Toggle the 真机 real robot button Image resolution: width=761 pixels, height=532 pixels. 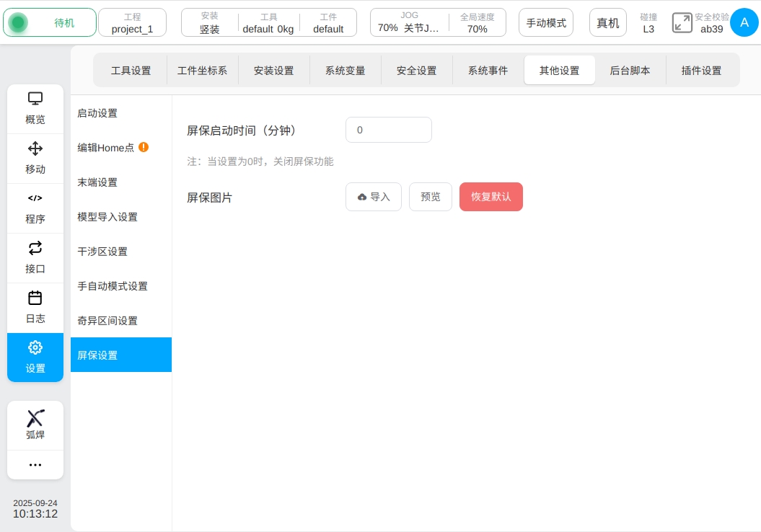pos(607,22)
